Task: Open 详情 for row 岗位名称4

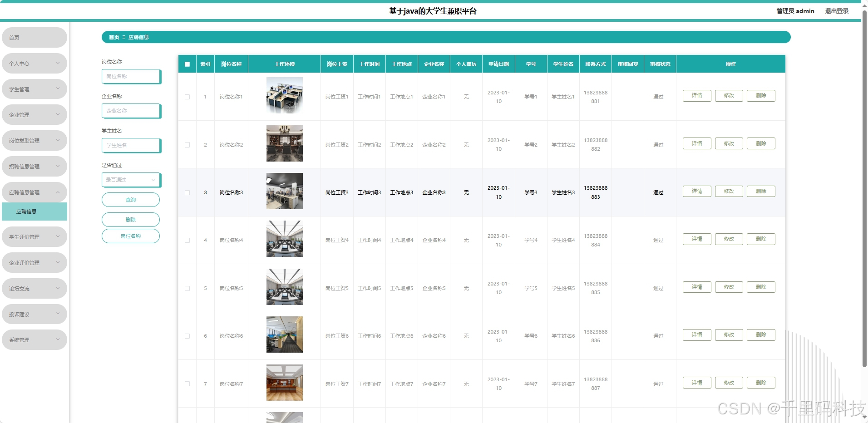Action: [x=697, y=239]
